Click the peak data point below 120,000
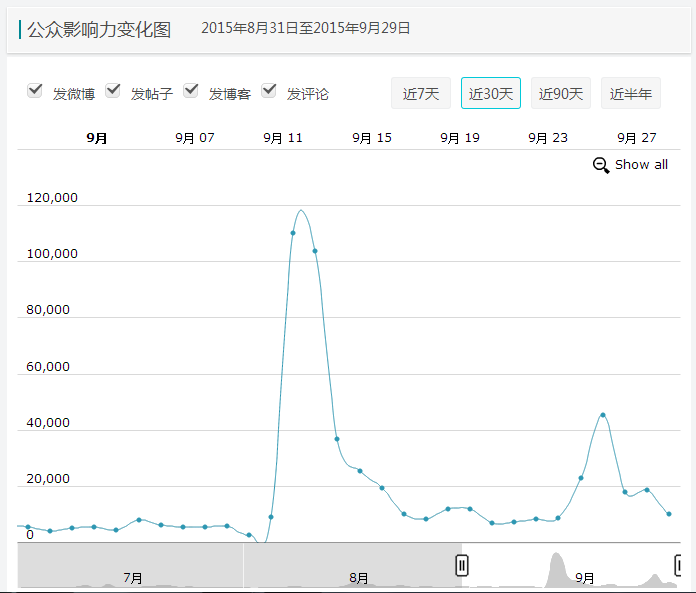The image size is (696, 593). coord(293,233)
